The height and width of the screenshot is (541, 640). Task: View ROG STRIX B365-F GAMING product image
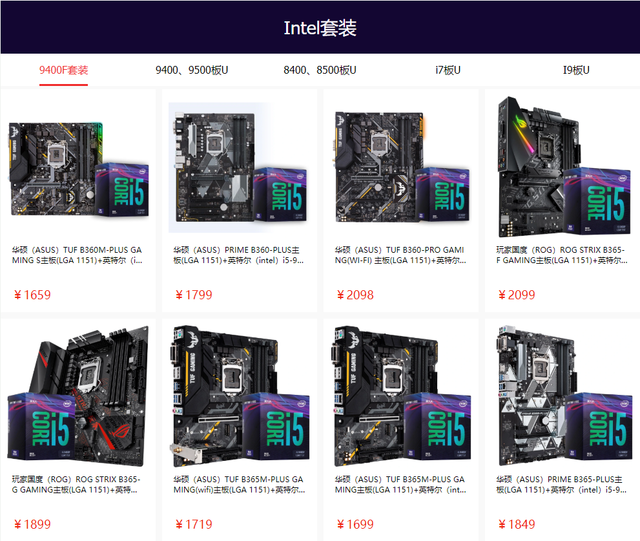pos(562,167)
